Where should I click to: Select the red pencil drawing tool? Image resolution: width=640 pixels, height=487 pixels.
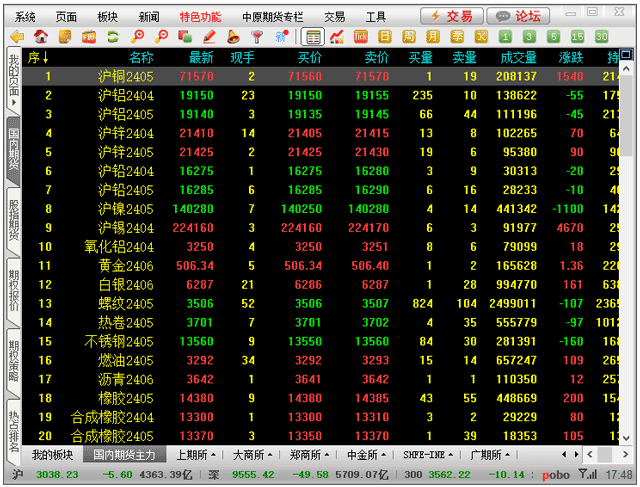click(209, 37)
